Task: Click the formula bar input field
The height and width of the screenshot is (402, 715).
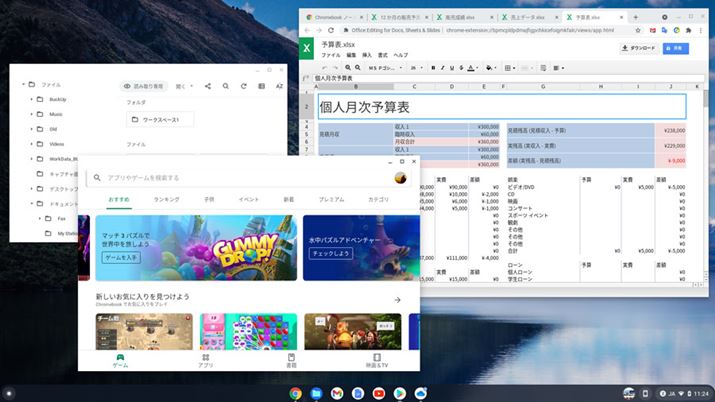Action: pyautogui.click(x=508, y=78)
